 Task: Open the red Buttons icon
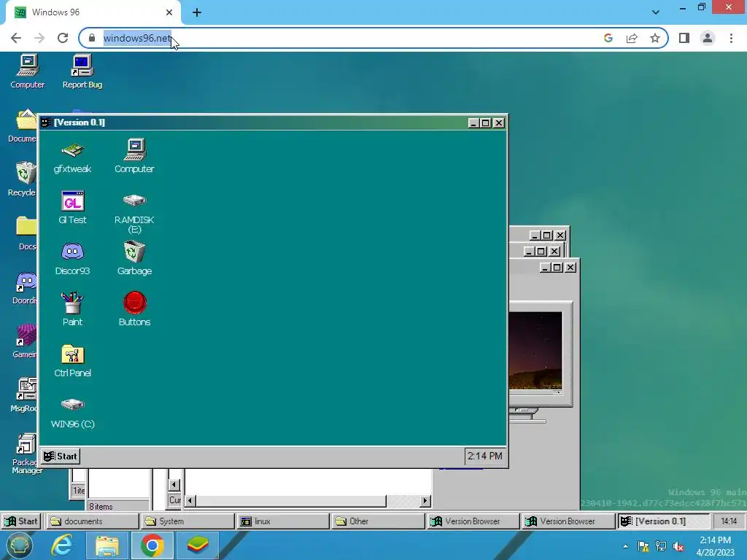134,309
